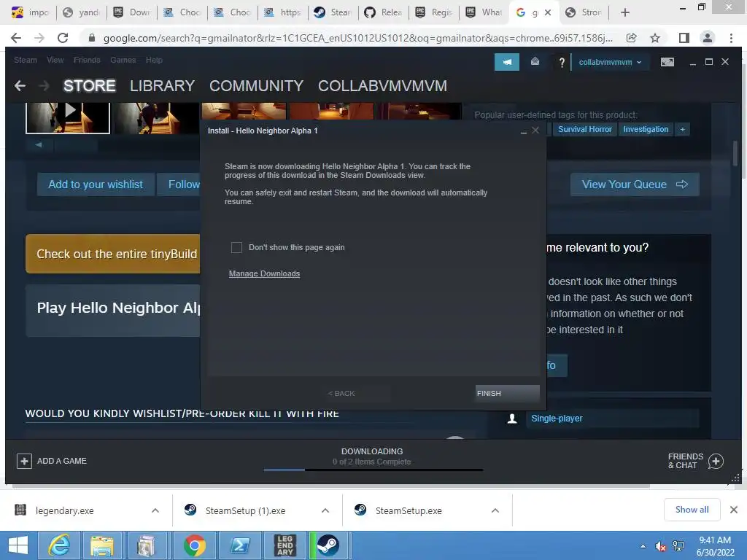Click Show all downloads button
Viewport: 747px width, 560px height.
692,510
